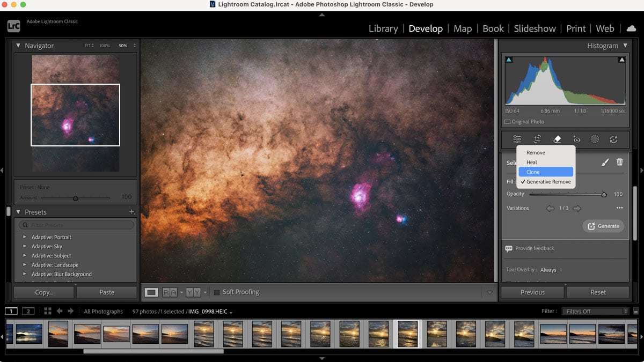
Task: Toggle highlight clipping indicator in histogram
Action: (x=622, y=60)
